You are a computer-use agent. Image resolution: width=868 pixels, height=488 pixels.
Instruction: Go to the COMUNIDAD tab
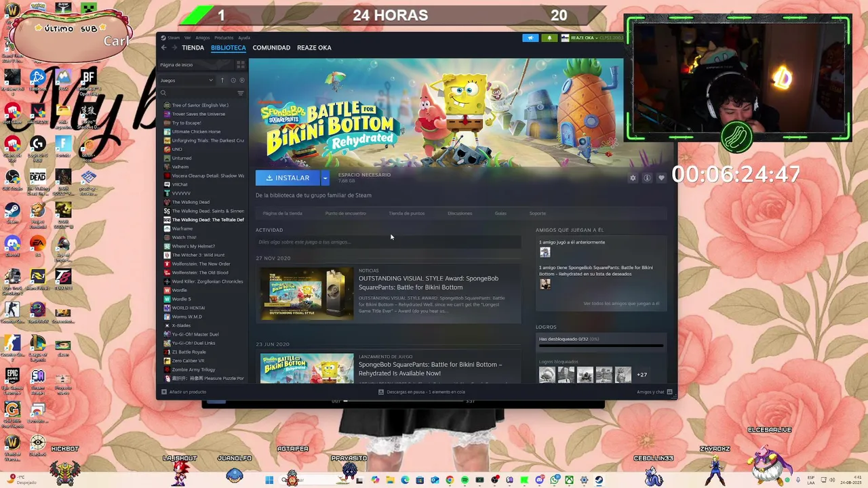(x=271, y=47)
